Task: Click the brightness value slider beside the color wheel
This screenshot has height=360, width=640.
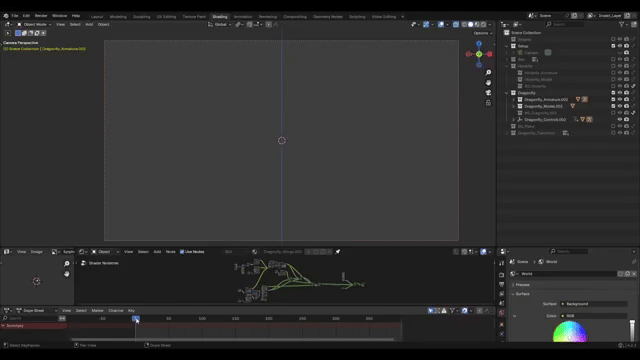Action: (x=632, y=331)
